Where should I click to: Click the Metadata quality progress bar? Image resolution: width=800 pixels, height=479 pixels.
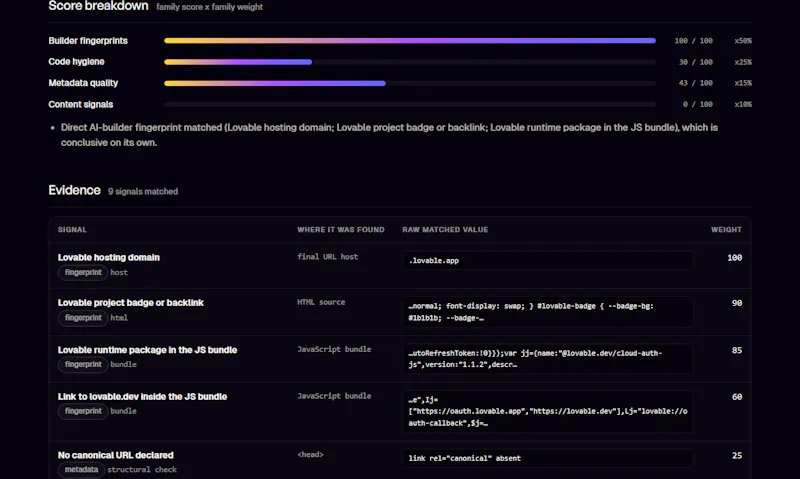[410, 83]
